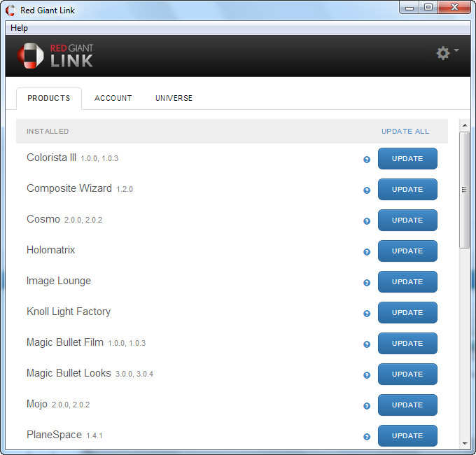
Task: Click the help icon for Image Lounge
Action: click(x=367, y=283)
